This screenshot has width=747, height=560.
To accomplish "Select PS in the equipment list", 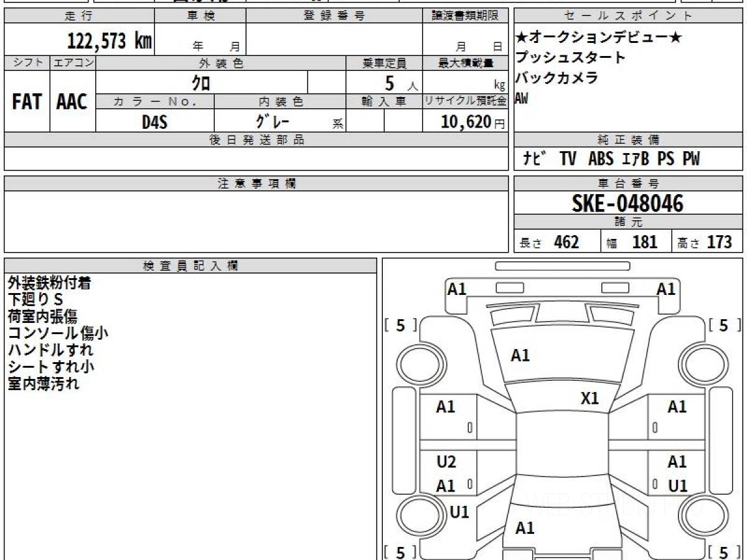I will [665, 159].
